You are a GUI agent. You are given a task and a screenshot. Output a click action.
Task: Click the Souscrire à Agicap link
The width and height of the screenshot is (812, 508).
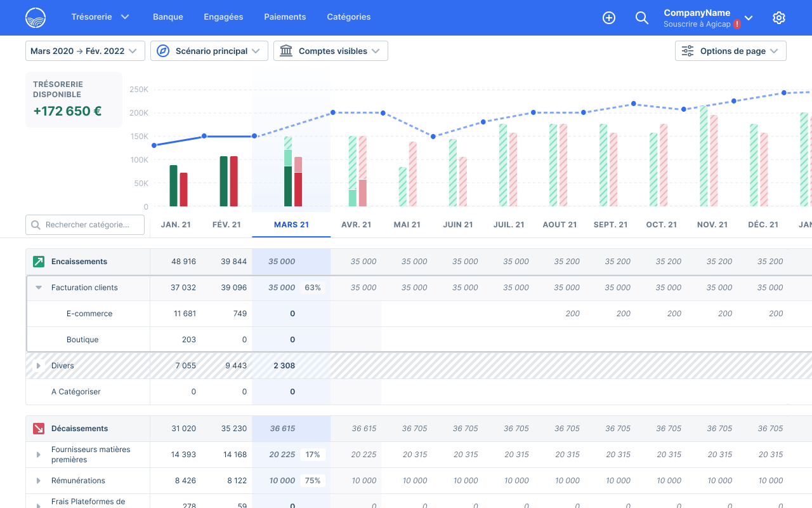click(697, 24)
